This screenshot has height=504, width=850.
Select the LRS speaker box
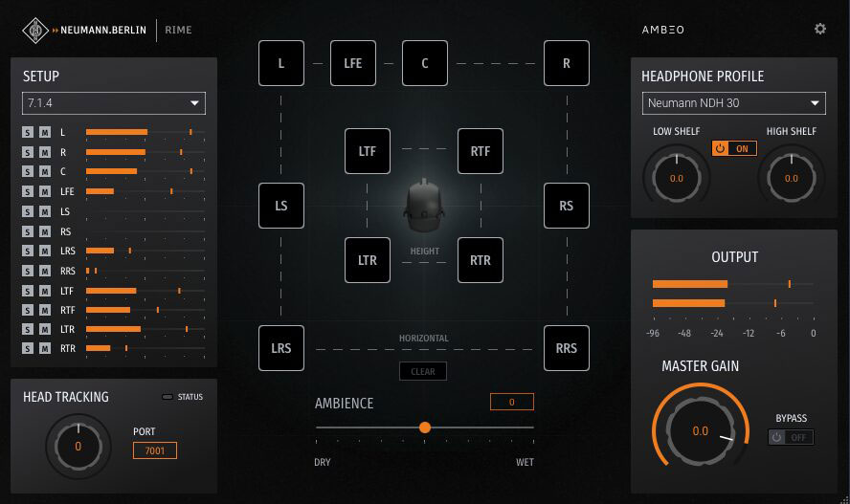tap(281, 348)
